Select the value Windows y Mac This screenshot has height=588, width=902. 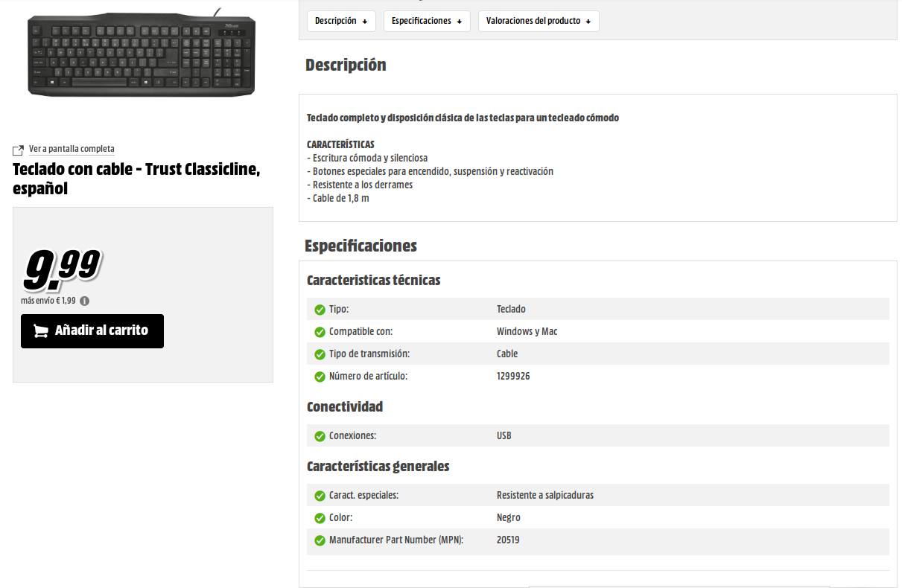(x=527, y=331)
